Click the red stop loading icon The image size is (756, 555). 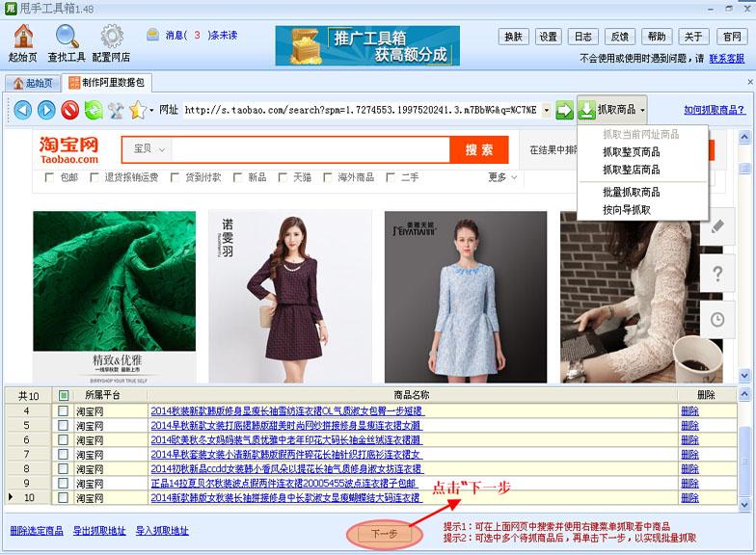tap(69, 110)
